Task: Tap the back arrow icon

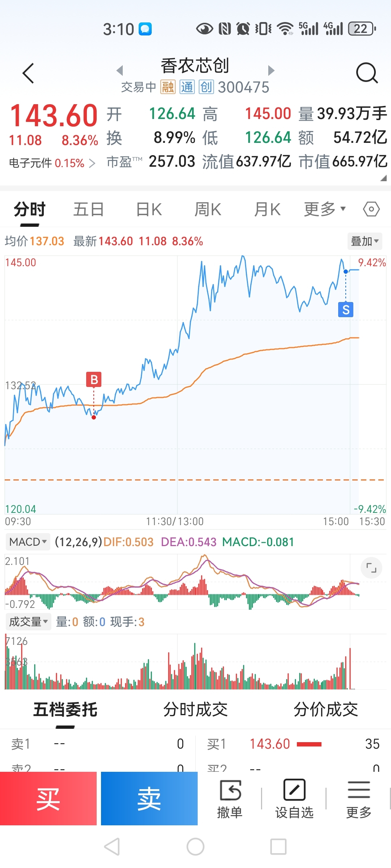Action: 28,73
